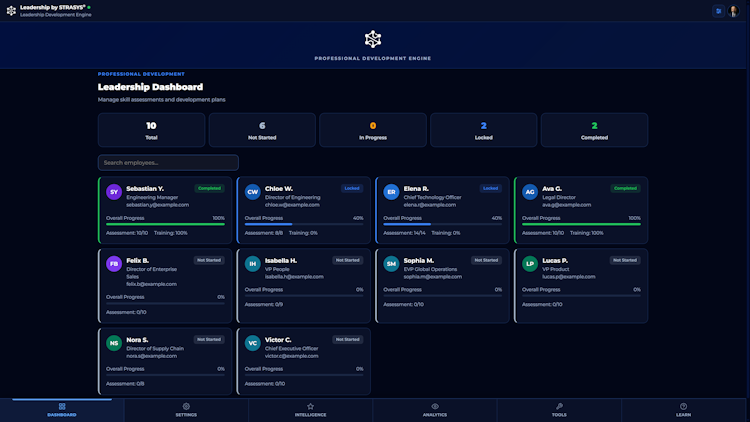Open Settings gear in bottom navigation
Image resolution: width=750 pixels, height=422 pixels.
pyautogui.click(x=186, y=406)
